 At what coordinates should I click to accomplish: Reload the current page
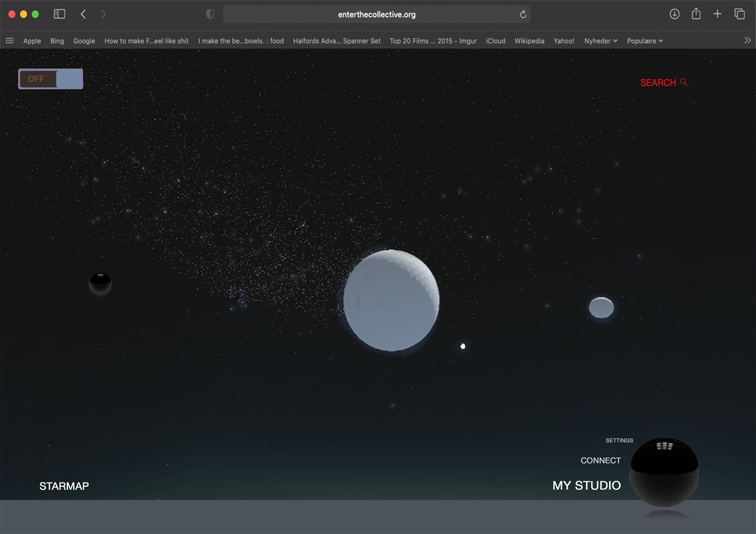click(523, 14)
